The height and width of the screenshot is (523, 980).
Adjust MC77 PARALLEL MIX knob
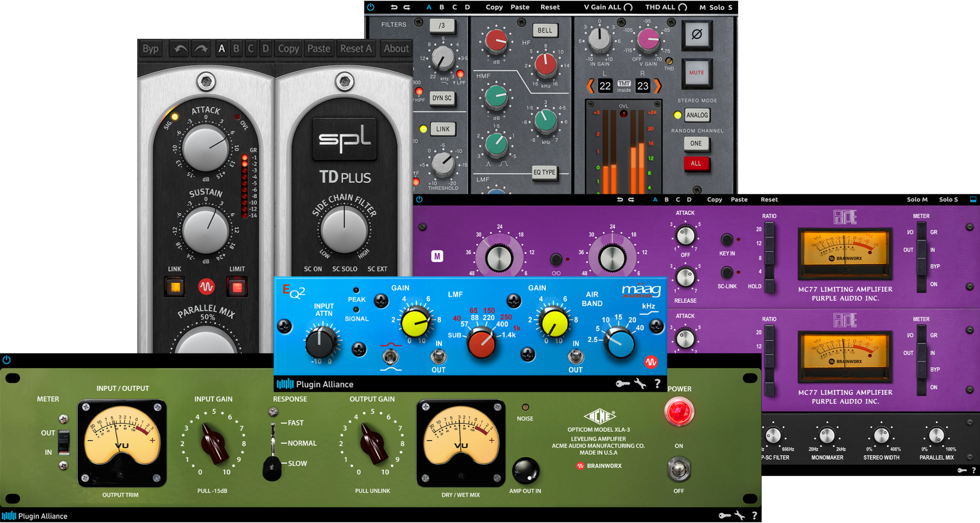click(937, 436)
